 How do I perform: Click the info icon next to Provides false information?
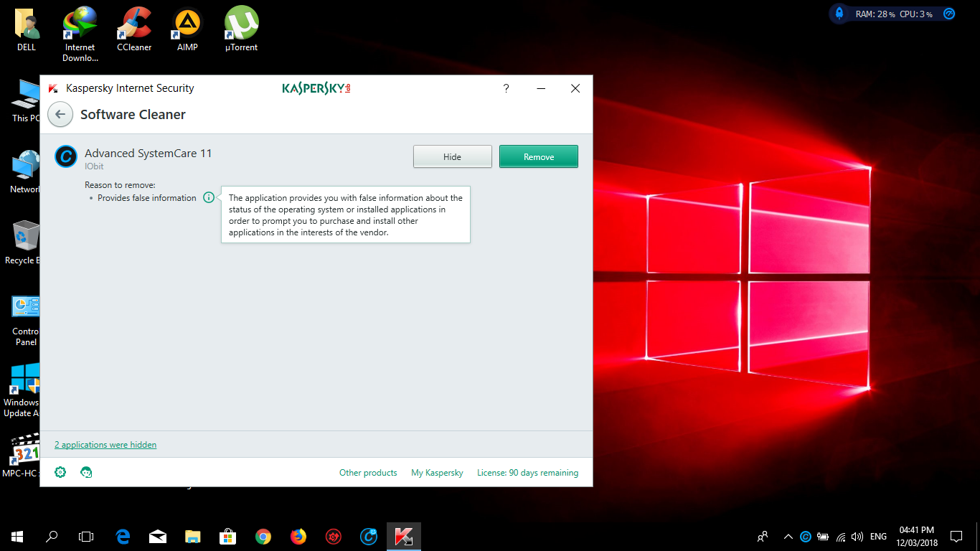[x=209, y=197]
